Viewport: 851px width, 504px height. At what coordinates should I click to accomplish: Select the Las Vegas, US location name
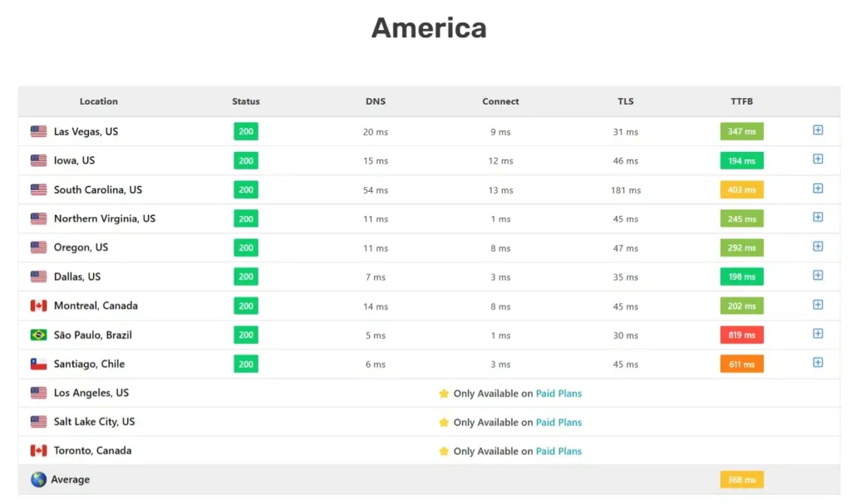86,131
